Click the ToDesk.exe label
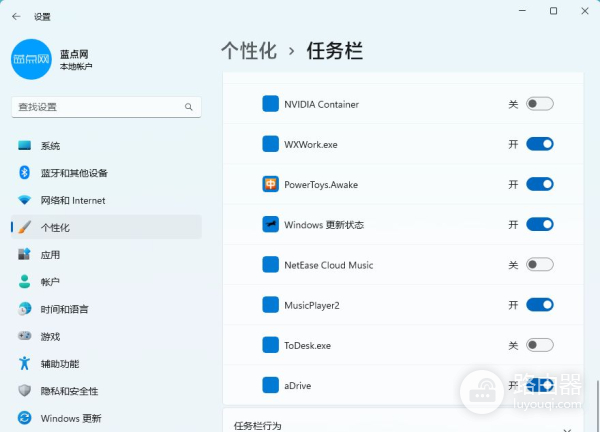This screenshot has height=432, width=600. (x=307, y=346)
